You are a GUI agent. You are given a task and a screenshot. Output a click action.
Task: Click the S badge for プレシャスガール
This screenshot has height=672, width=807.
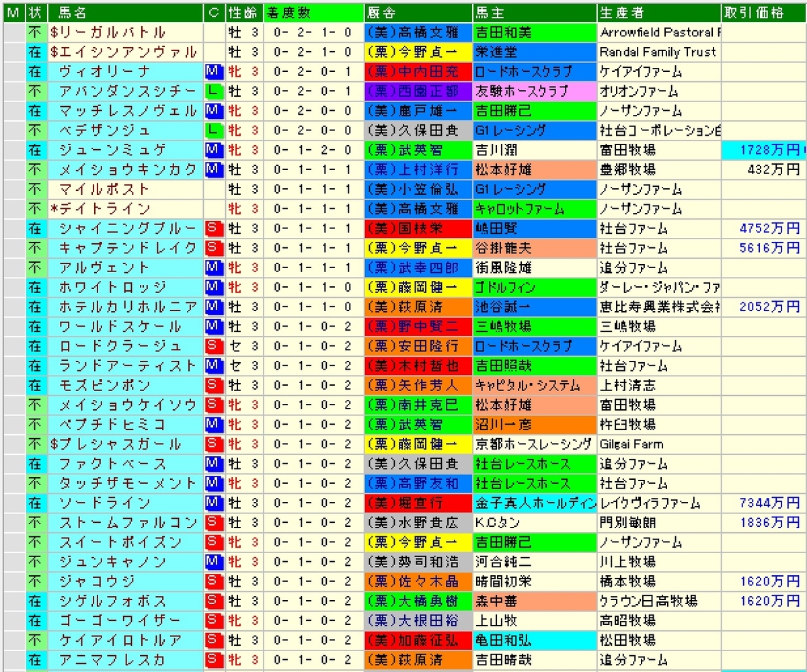click(213, 444)
